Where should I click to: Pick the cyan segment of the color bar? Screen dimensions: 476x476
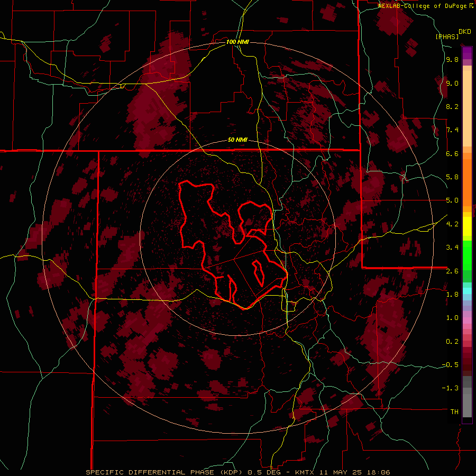click(467, 290)
